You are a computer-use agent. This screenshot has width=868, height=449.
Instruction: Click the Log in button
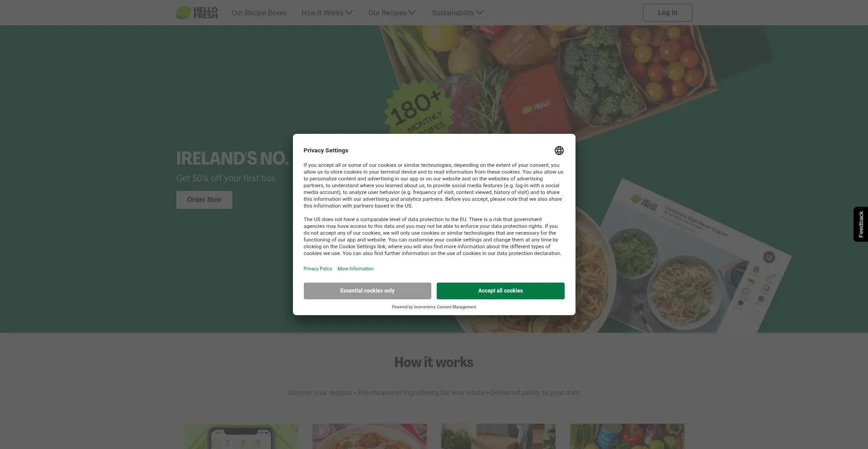(x=667, y=13)
